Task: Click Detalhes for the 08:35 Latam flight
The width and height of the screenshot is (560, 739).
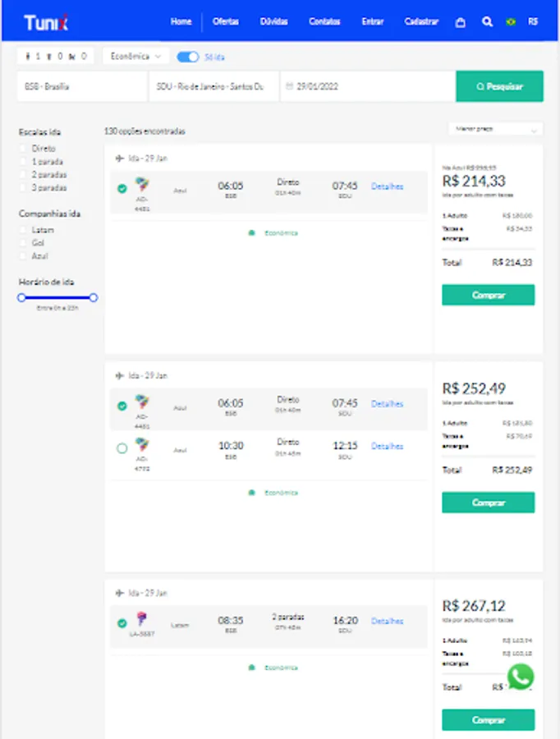Action: 388,622
